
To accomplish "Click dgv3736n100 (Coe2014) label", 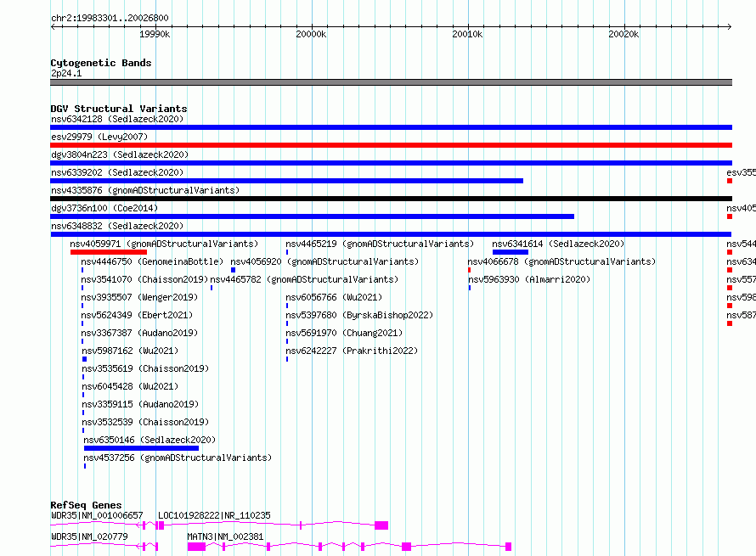I will click(x=104, y=208).
